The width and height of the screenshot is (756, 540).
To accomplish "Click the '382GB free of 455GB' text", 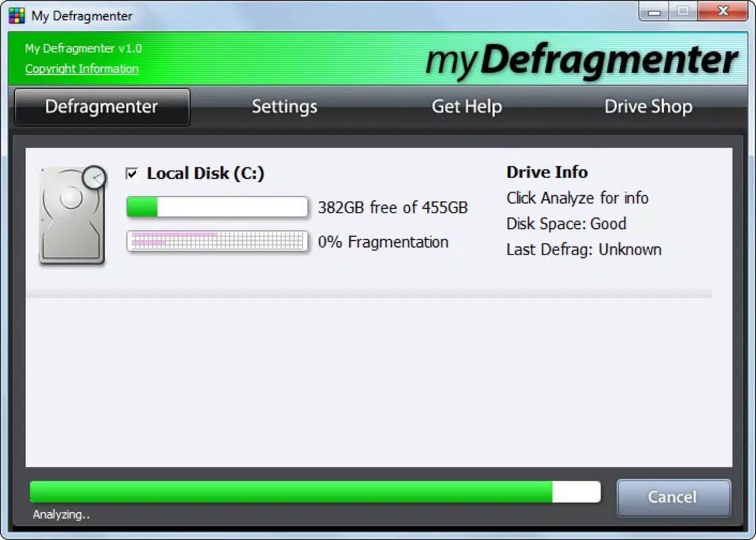I will (393, 207).
